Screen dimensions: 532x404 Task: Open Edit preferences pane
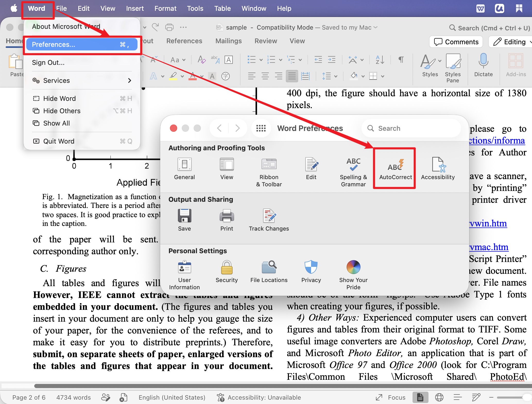(x=311, y=169)
